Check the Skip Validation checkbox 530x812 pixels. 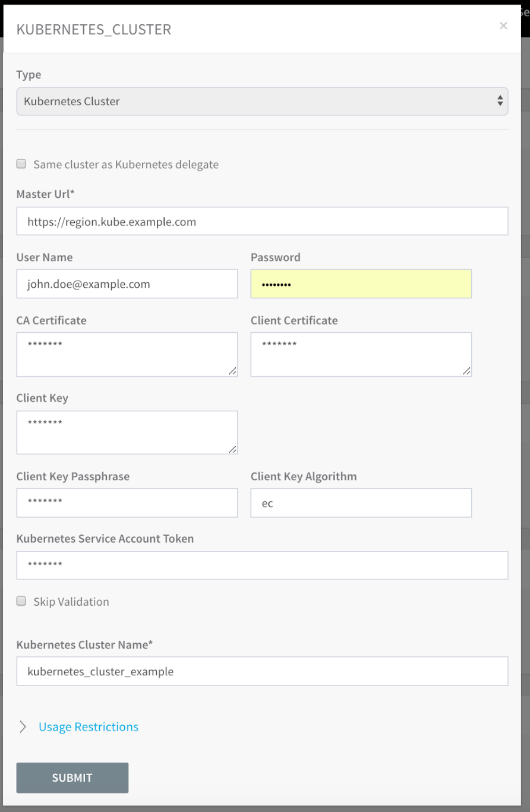(x=21, y=601)
